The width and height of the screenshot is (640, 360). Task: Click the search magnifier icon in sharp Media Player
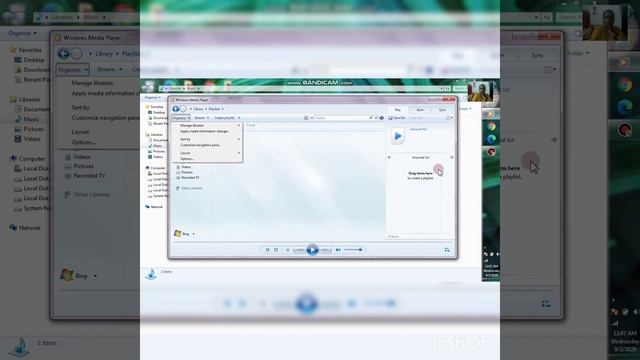(x=371, y=118)
